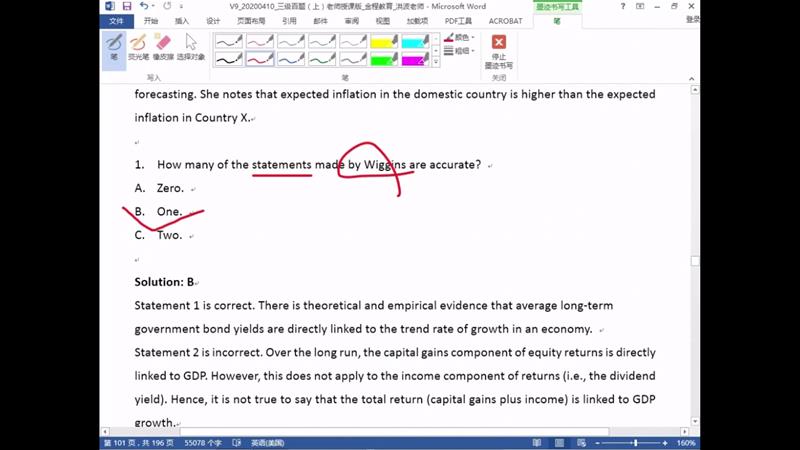Switch to Web Layout view
The image size is (800, 450).
(581, 443)
